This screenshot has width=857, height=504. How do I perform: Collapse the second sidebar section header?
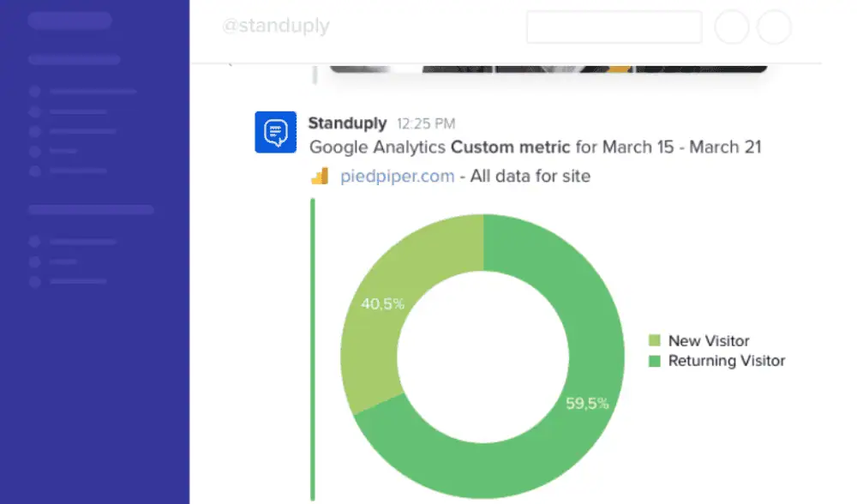91,209
